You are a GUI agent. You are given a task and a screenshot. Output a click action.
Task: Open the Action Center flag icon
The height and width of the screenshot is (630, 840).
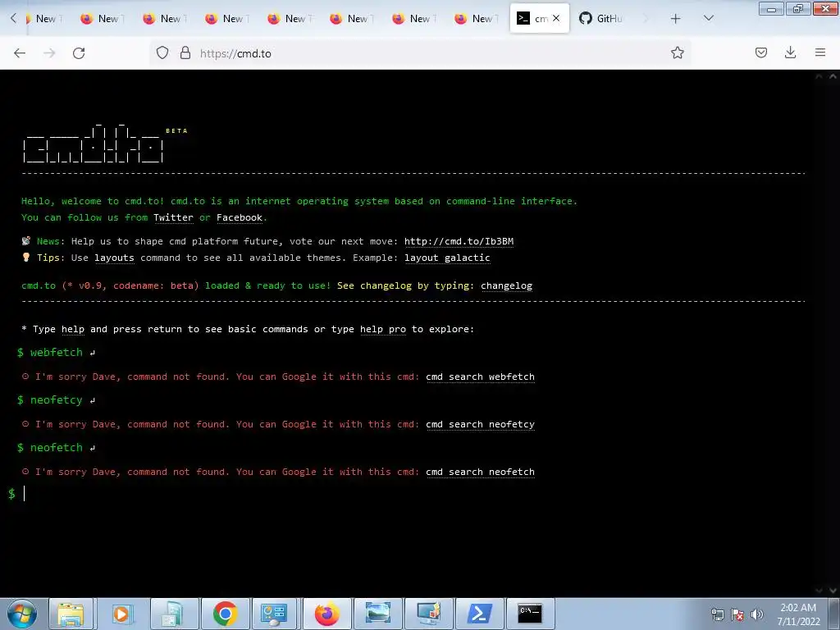point(737,614)
